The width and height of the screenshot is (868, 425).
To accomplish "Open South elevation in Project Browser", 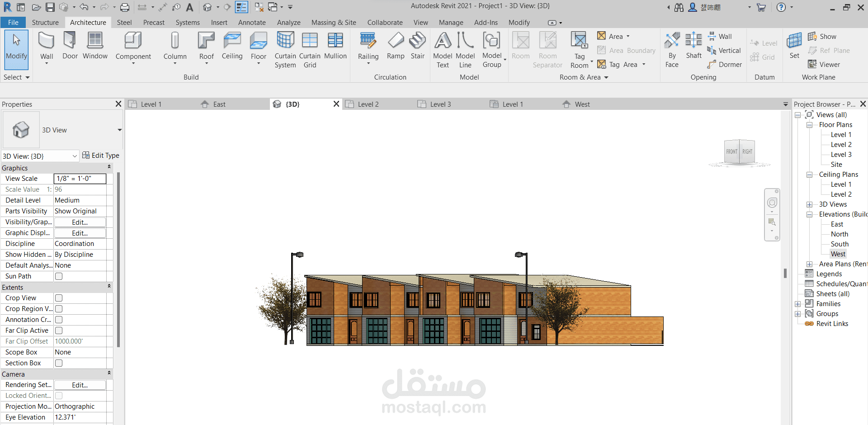I will click(x=840, y=244).
